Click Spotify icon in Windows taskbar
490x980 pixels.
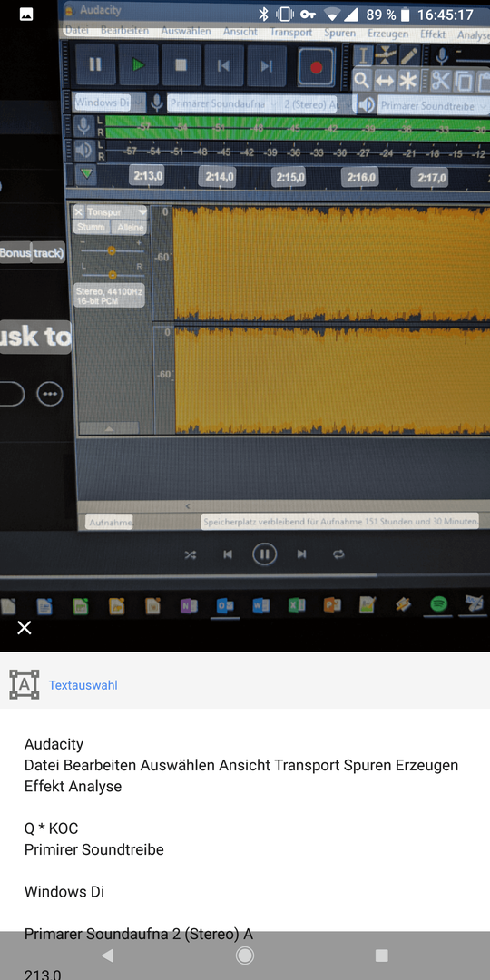(439, 604)
